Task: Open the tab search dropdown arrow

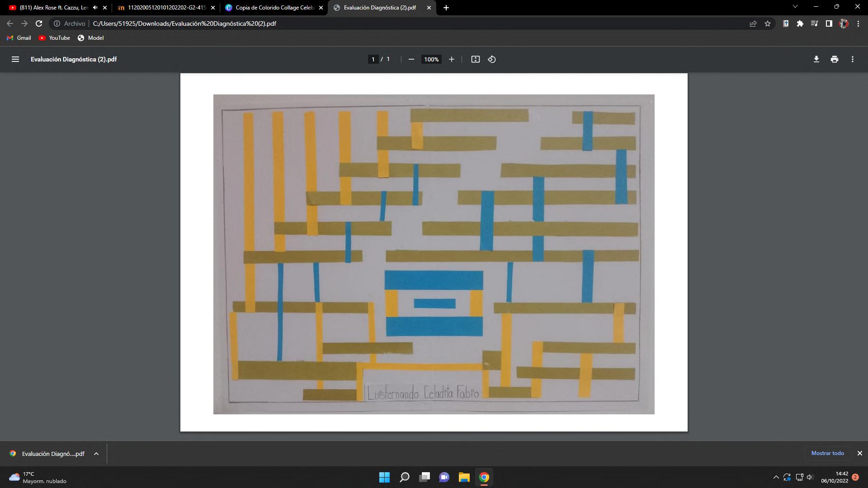Action: pos(795,7)
